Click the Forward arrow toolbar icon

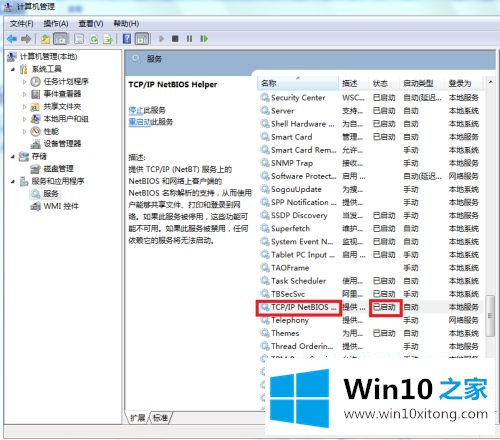[26, 39]
